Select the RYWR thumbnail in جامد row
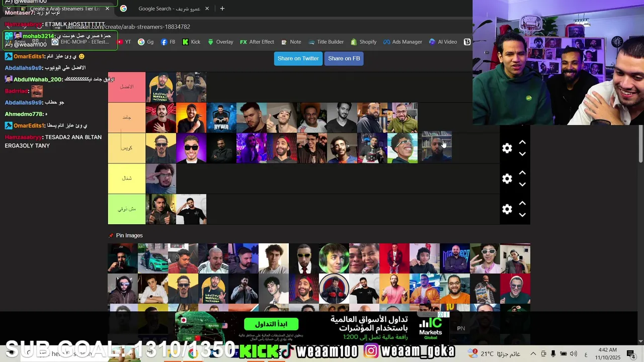Screen dimensions: 644x362 (x=221, y=118)
